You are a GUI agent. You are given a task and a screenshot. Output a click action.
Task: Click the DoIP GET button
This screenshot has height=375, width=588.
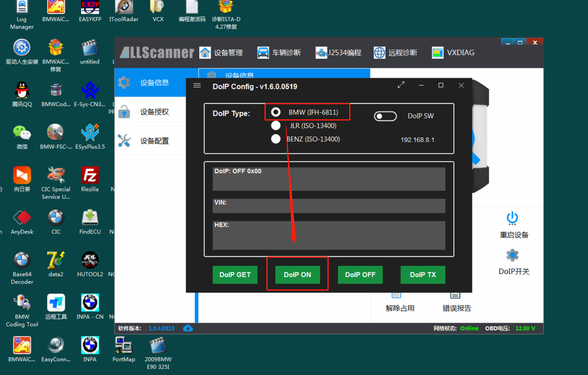coord(235,275)
